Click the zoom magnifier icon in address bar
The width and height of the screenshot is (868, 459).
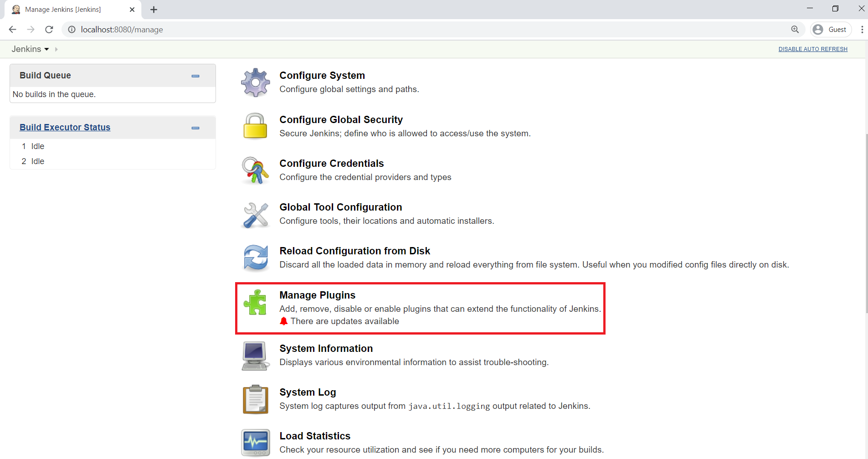coord(795,30)
